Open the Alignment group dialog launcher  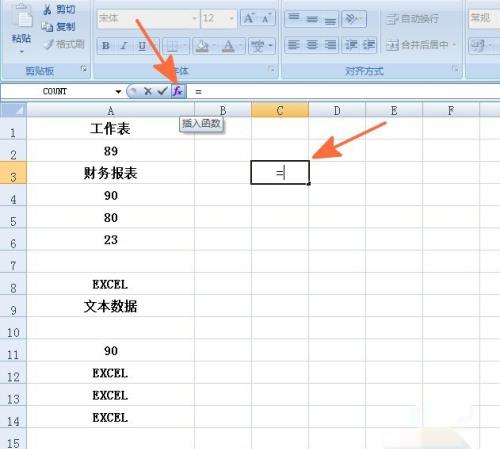[x=455, y=69]
